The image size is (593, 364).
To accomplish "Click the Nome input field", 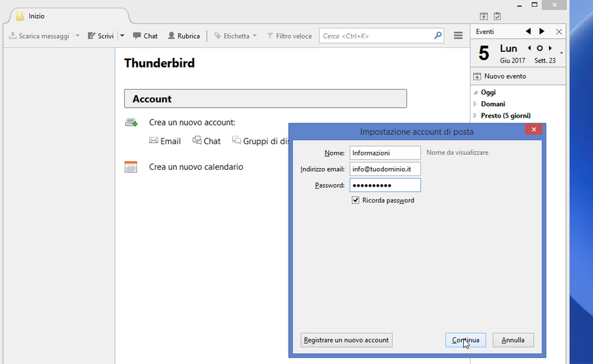I will 385,153.
